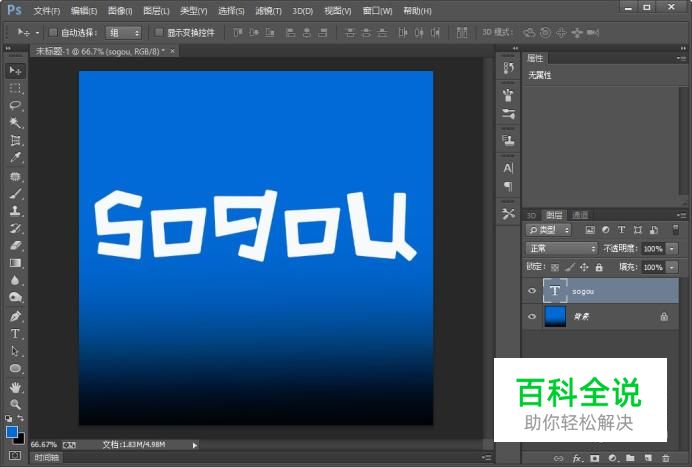Select the Horizontal Type tool
The image size is (692, 467).
pyautogui.click(x=15, y=334)
